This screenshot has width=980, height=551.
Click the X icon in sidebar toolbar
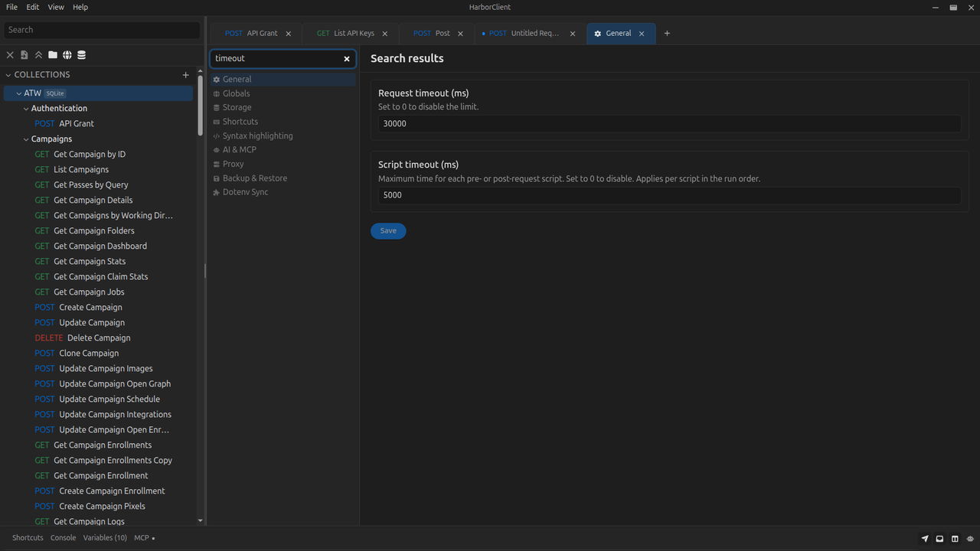10,55
